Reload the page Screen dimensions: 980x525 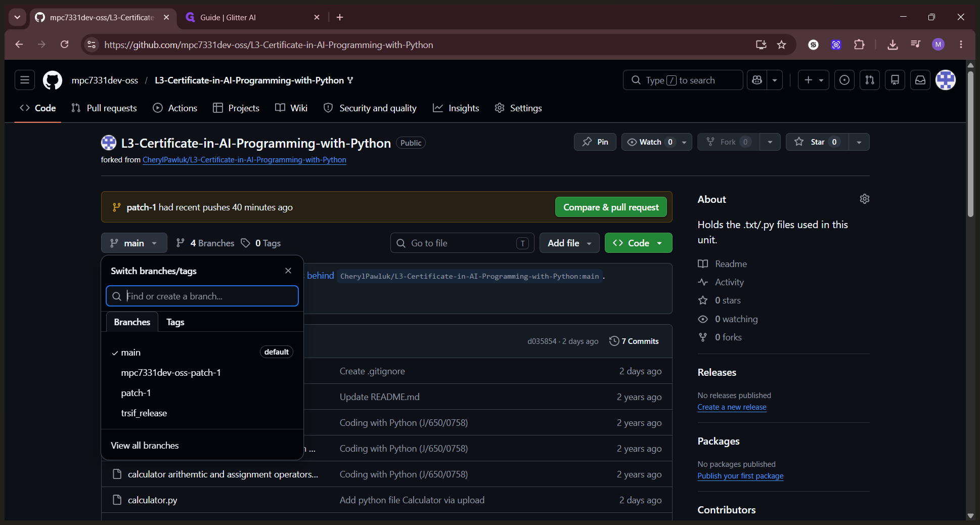(64, 45)
